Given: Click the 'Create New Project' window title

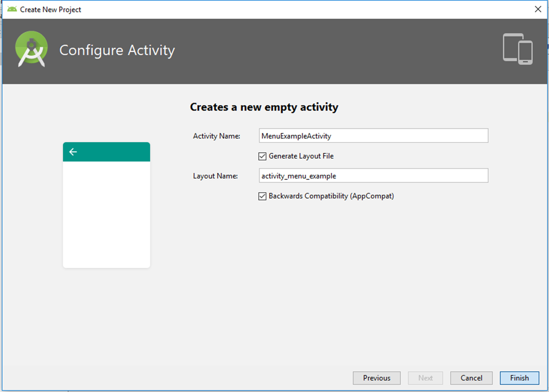Looking at the screenshot, I should [x=50, y=10].
